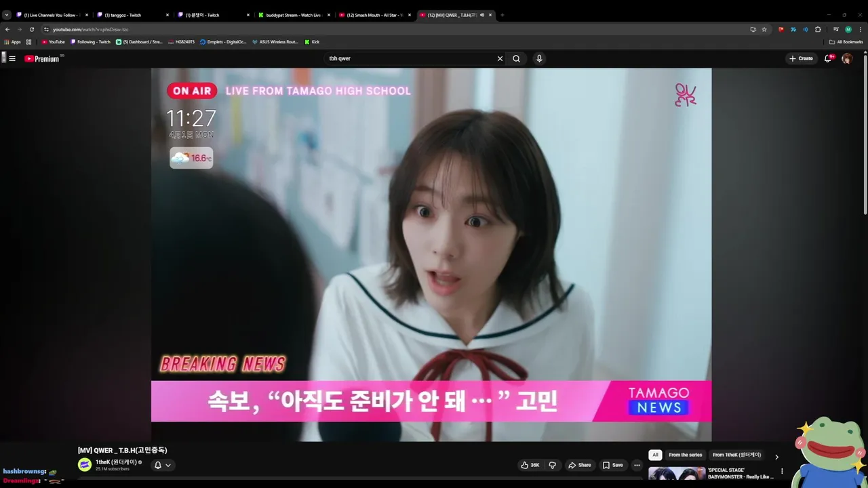Reload the current page
868x488 pixels.
pos(32,30)
